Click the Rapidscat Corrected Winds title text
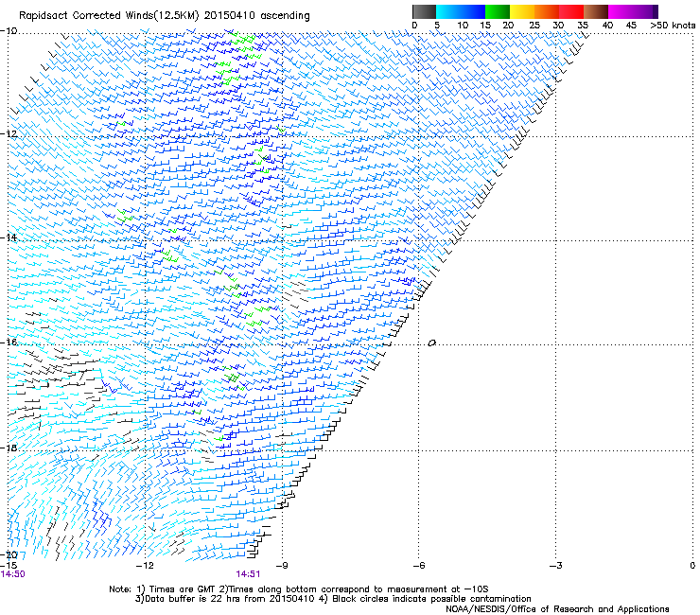 point(165,16)
